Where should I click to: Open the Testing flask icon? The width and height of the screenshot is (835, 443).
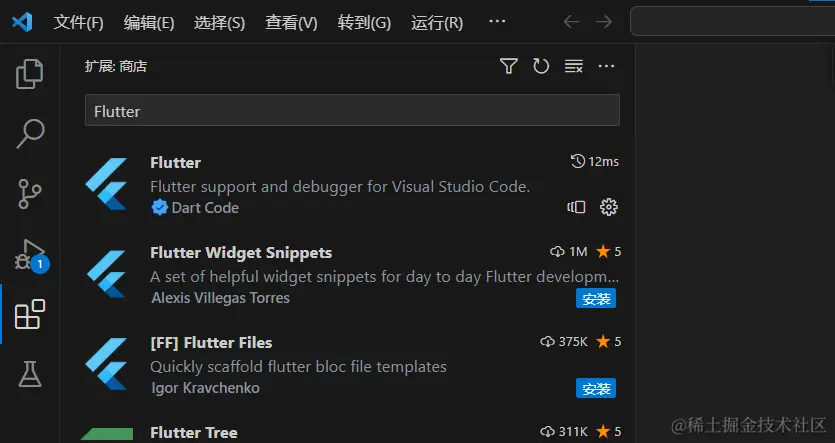30,374
